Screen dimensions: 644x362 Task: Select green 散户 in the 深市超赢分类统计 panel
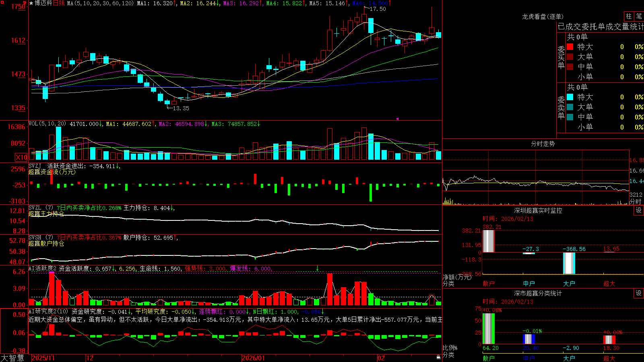(x=489, y=358)
